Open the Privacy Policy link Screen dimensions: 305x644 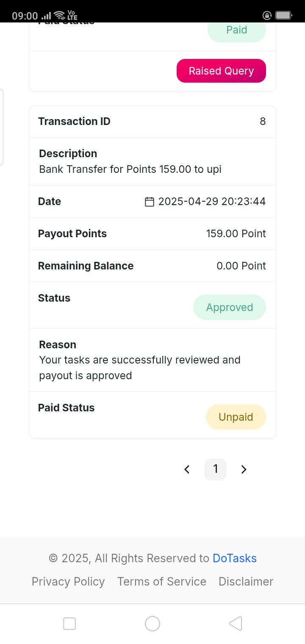click(x=68, y=582)
